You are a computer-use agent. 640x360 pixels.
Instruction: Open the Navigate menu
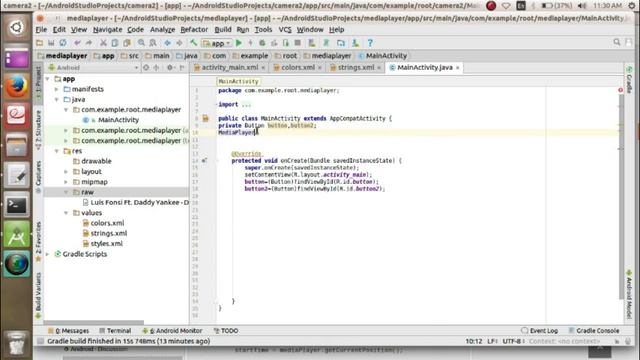pyautogui.click(x=107, y=29)
